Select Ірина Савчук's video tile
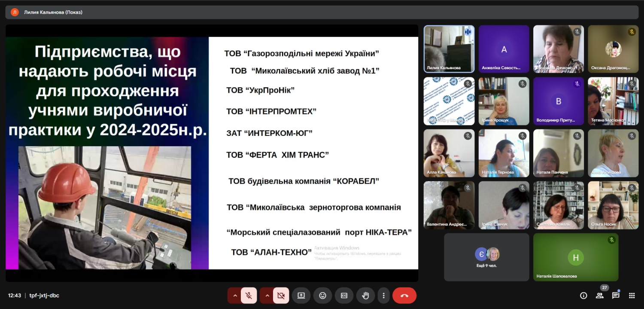 point(504,205)
